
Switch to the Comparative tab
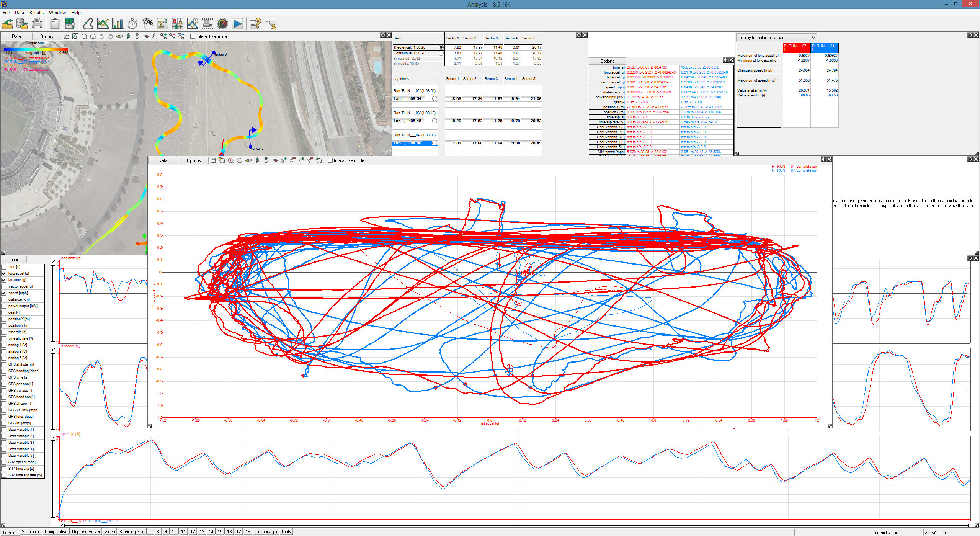click(x=56, y=532)
